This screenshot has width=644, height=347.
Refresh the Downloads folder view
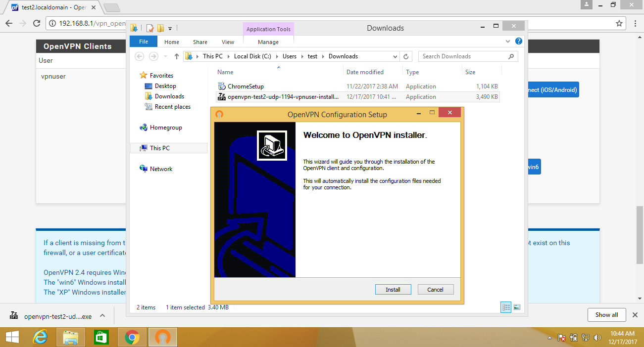click(x=406, y=56)
